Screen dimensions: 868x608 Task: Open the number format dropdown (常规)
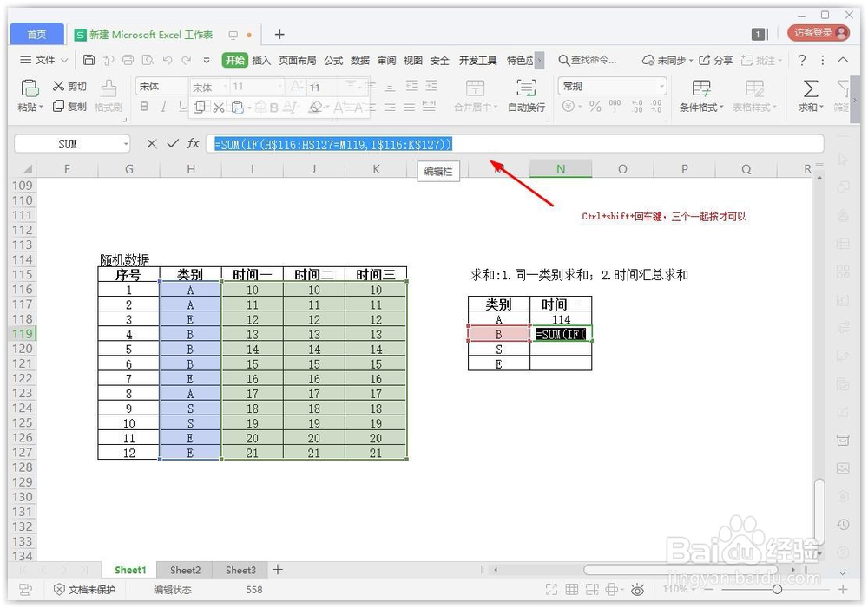(x=661, y=87)
